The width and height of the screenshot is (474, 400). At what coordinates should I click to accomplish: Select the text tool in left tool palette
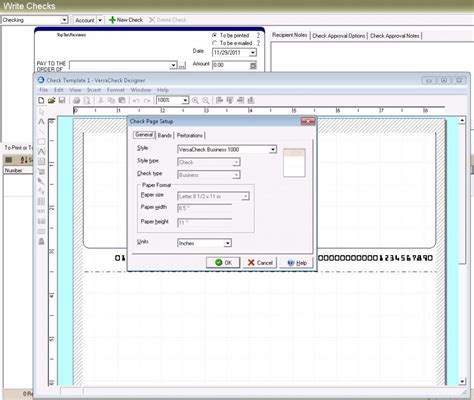[x=41, y=121]
